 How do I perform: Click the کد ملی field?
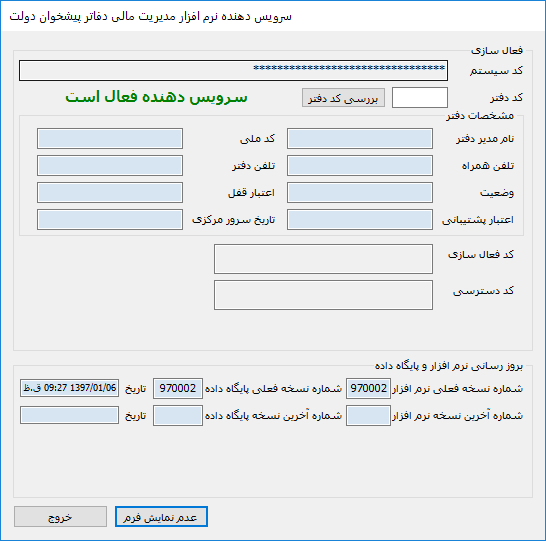110,139
